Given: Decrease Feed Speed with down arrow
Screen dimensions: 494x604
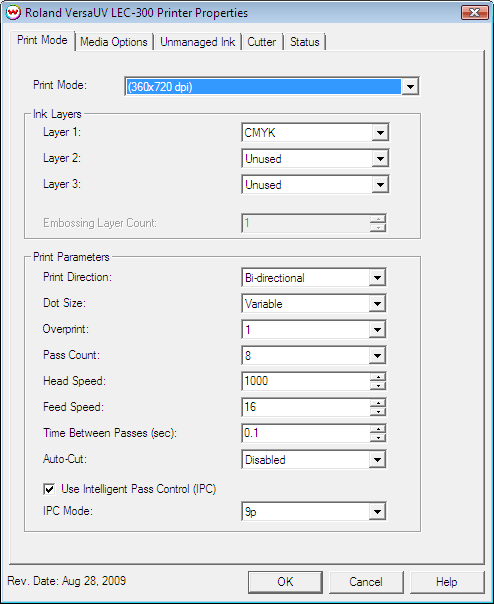Looking at the screenshot, I should 378,411.
